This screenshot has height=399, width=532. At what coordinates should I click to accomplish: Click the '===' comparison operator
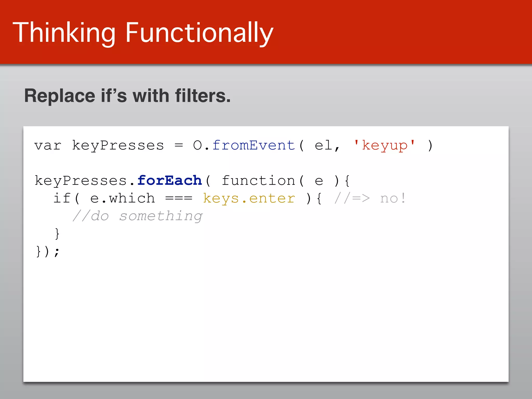(179, 198)
